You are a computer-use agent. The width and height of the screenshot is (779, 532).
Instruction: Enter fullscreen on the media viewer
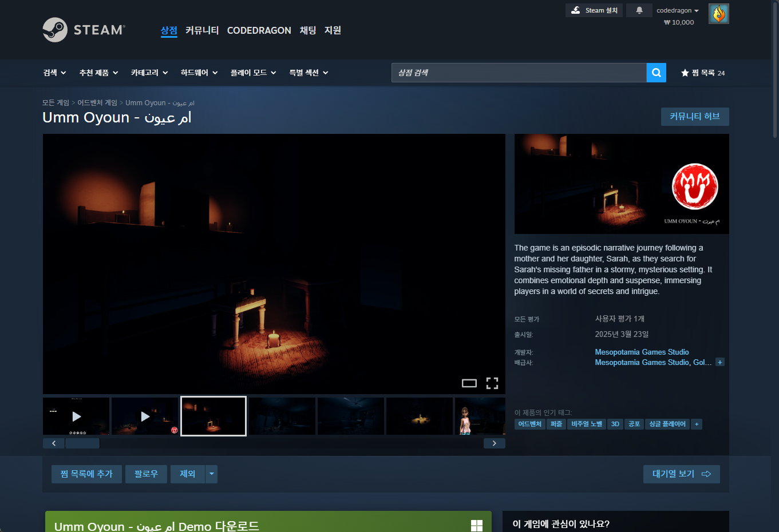492,383
